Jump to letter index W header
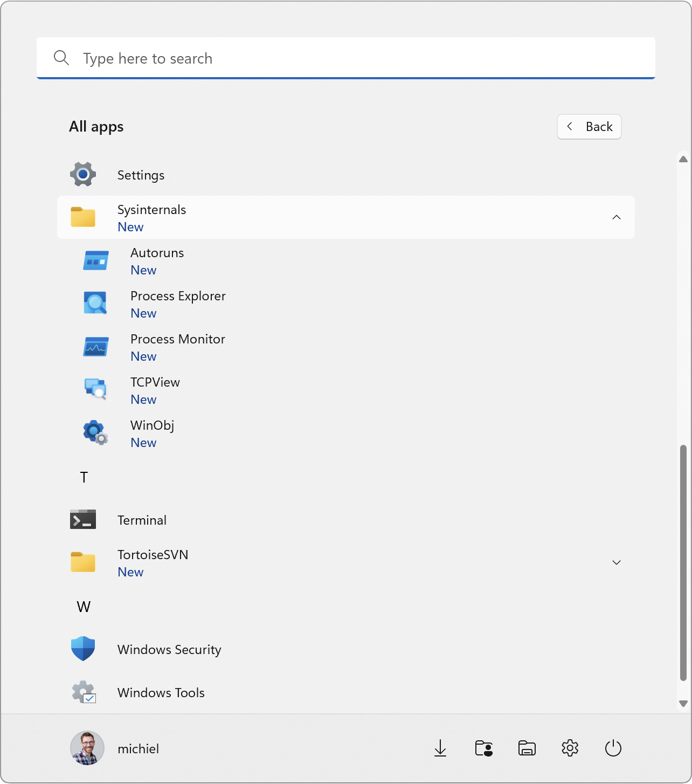The height and width of the screenshot is (784, 692). [84, 607]
